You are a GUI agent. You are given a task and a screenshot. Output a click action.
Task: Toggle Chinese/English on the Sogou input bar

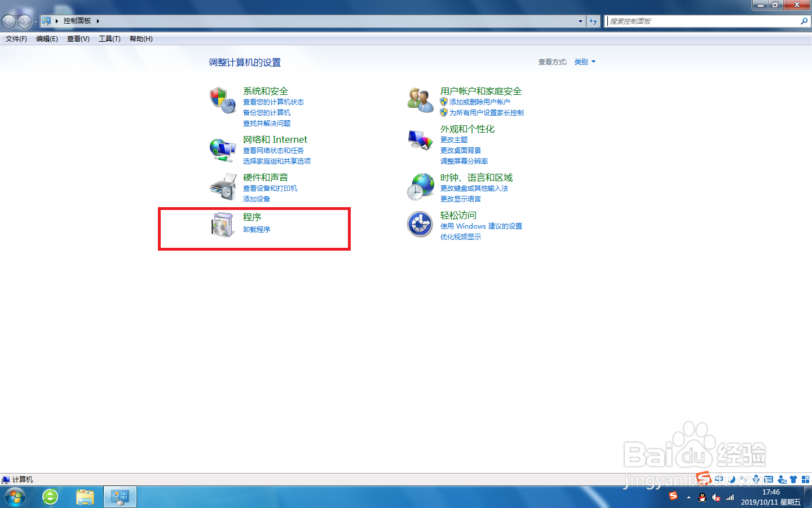tap(720, 479)
